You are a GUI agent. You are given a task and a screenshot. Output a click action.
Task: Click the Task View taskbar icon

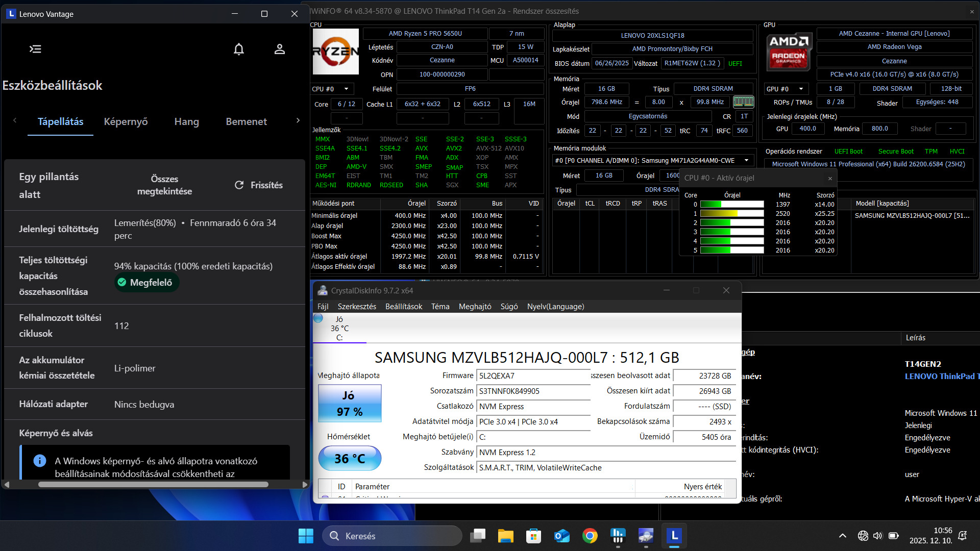(x=478, y=536)
